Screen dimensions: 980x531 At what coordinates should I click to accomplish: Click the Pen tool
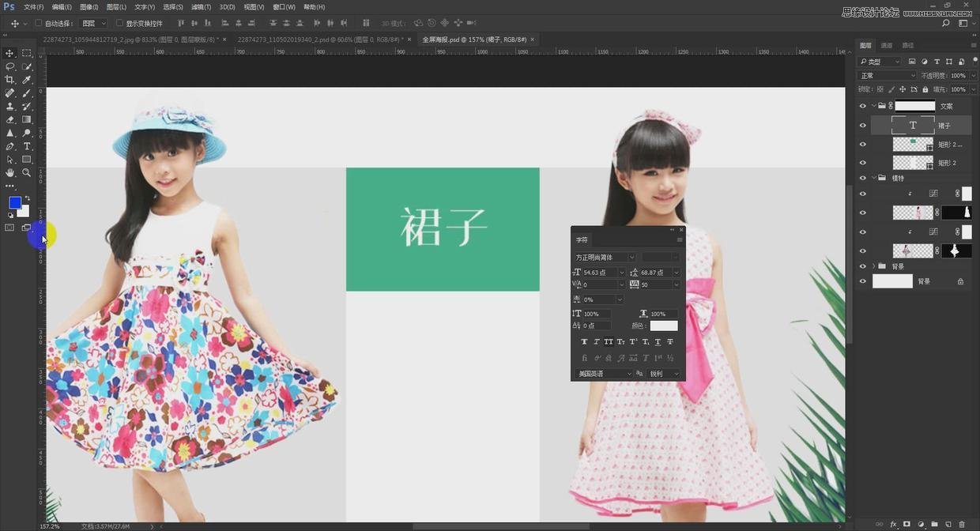coord(10,146)
